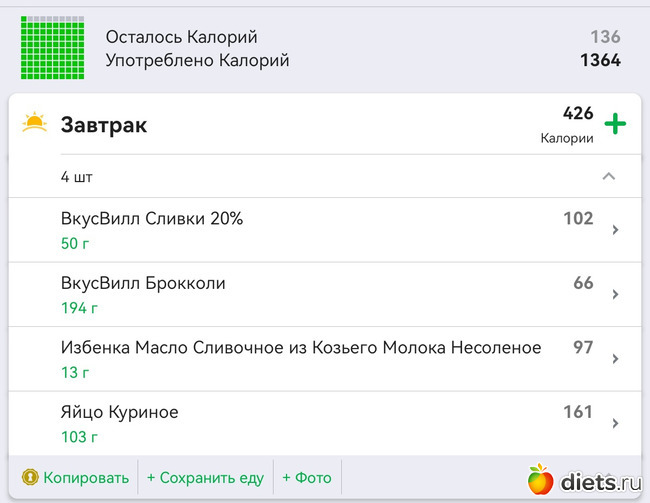Click the green plus to add breakfast food
The height and width of the screenshot is (503, 650).
tap(615, 125)
